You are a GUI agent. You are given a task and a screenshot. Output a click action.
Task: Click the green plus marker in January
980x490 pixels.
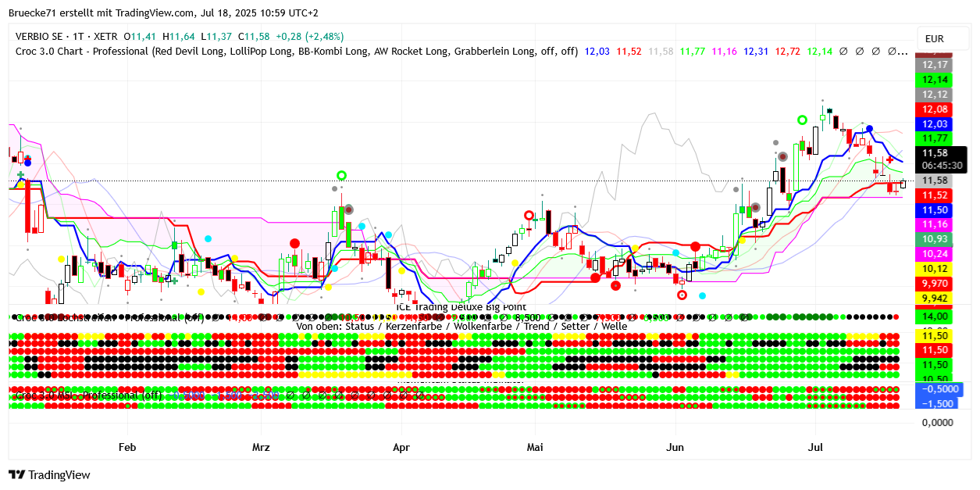click(20, 175)
